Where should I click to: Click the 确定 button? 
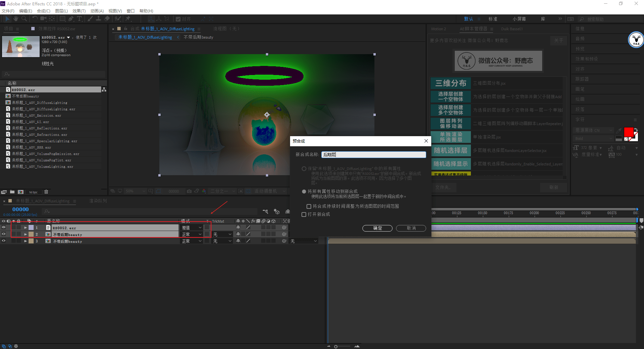pos(377,228)
